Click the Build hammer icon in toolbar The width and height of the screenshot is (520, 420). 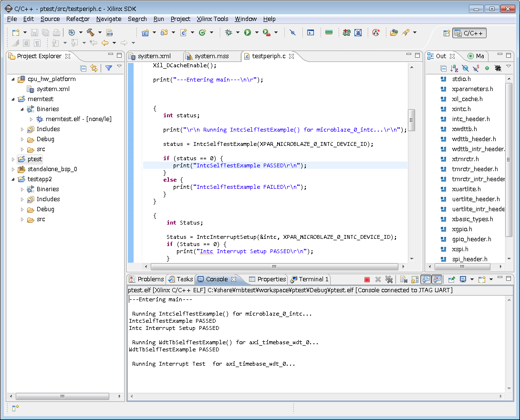[x=90, y=32]
